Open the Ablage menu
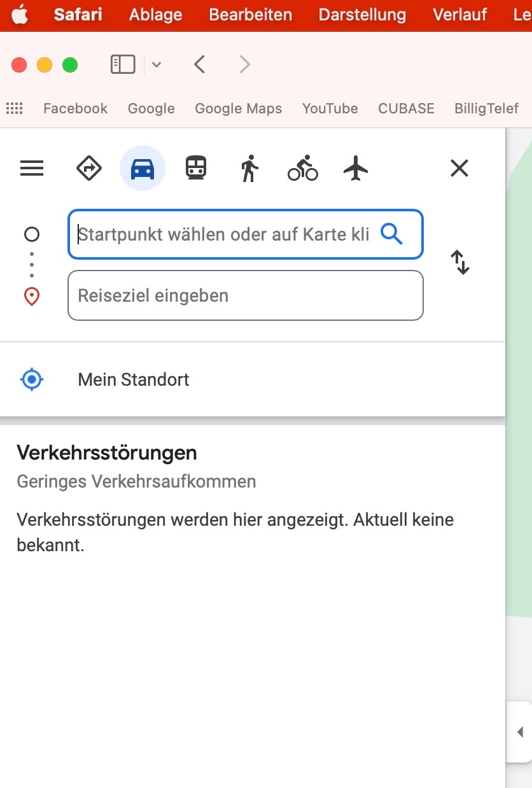Viewport: 532px width, 788px height. (x=155, y=15)
